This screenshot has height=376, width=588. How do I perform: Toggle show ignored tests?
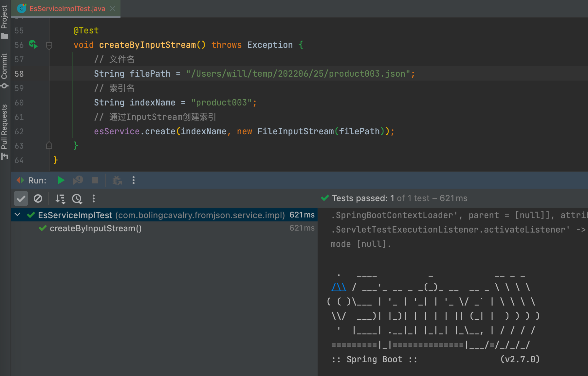(38, 198)
